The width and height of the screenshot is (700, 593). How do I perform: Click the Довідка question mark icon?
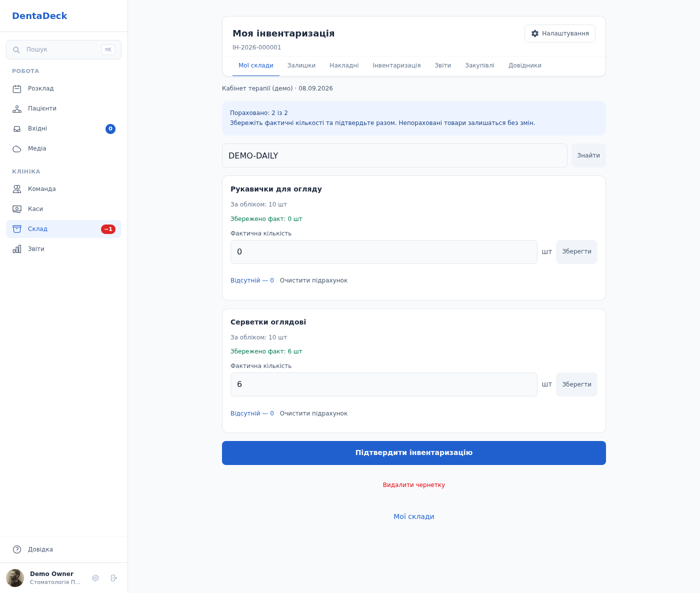click(x=17, y=549)
